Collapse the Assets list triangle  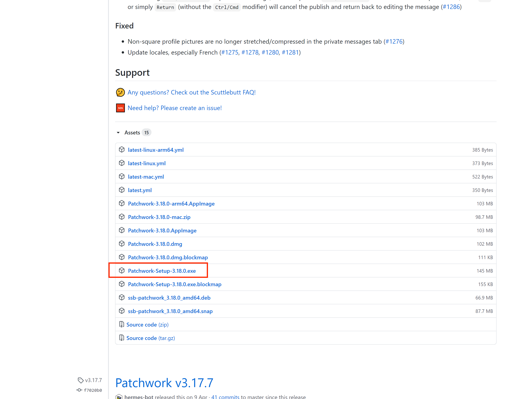[118, 133]
